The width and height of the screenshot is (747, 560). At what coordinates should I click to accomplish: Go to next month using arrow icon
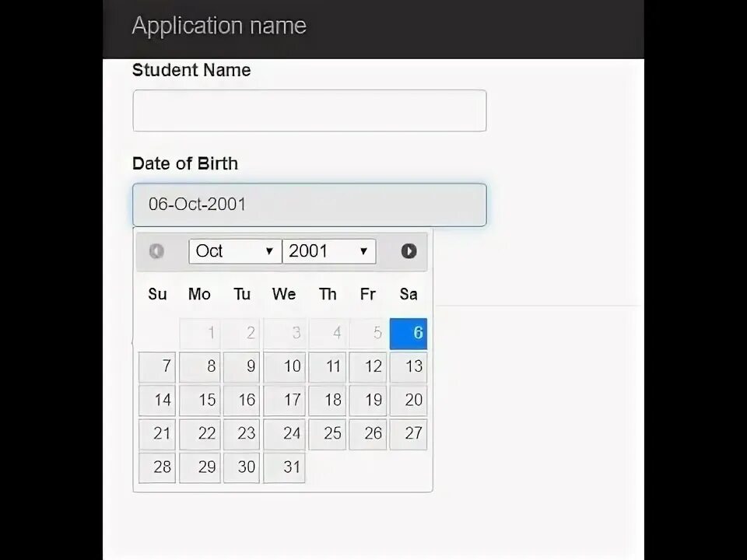(x=409, y=251)
